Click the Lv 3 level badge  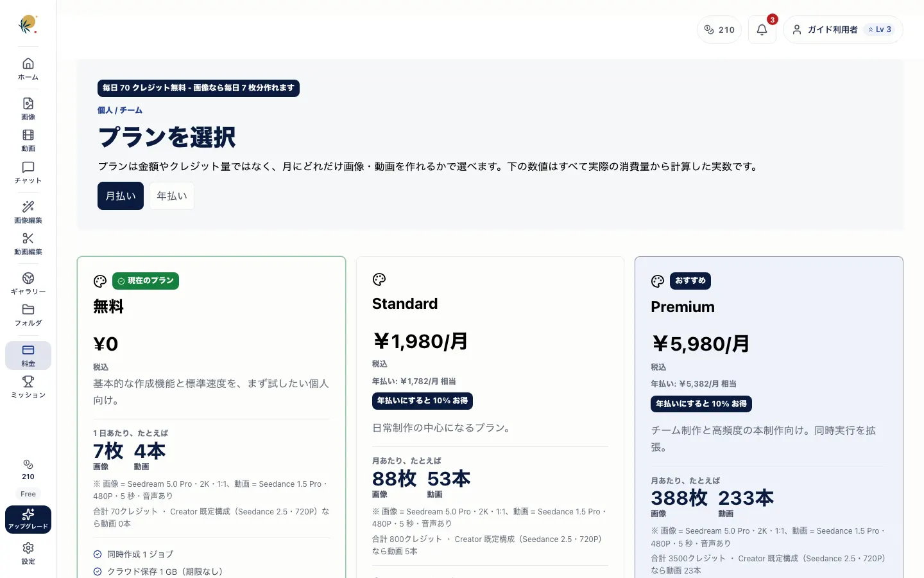click(880, 30)
